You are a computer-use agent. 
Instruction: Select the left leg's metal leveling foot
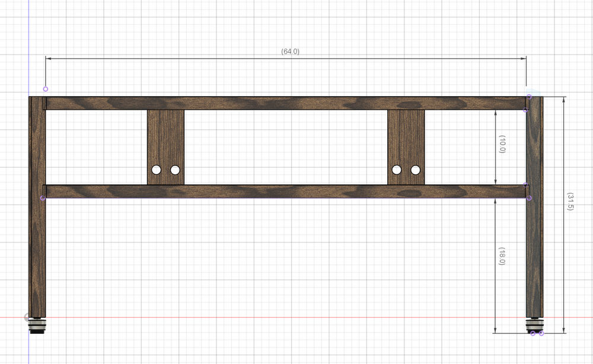pos(37,325)
